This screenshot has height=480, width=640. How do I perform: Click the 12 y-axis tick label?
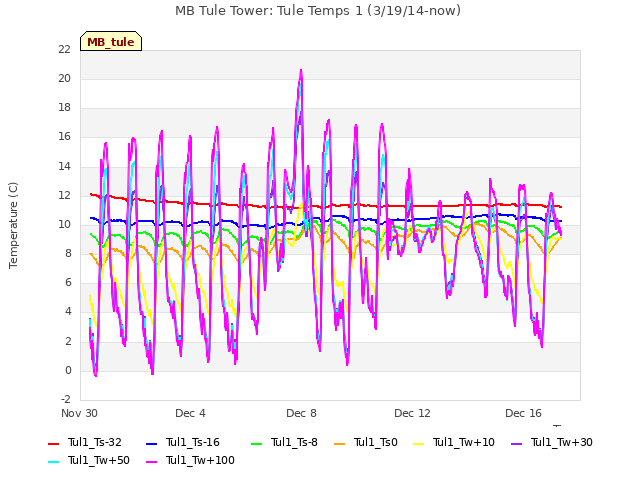64,195
